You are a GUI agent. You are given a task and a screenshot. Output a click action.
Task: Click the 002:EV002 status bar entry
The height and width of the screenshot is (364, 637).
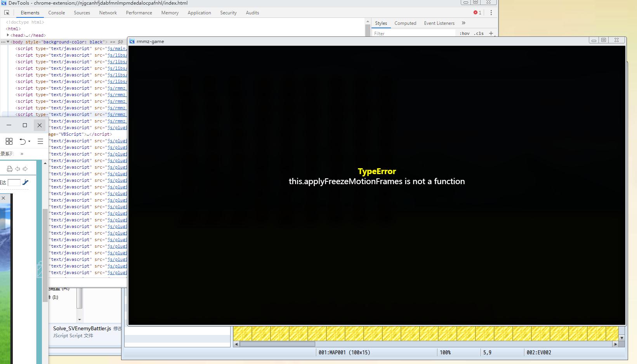539,352
